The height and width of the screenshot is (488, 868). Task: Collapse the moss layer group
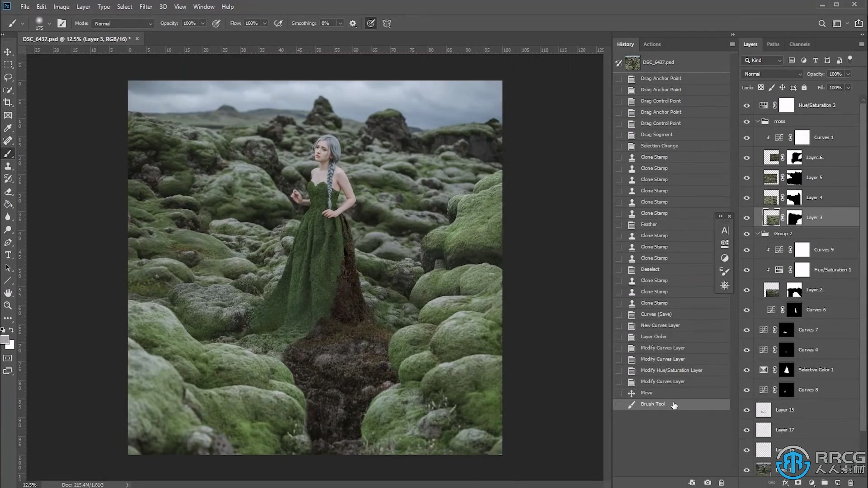[758, 122]
